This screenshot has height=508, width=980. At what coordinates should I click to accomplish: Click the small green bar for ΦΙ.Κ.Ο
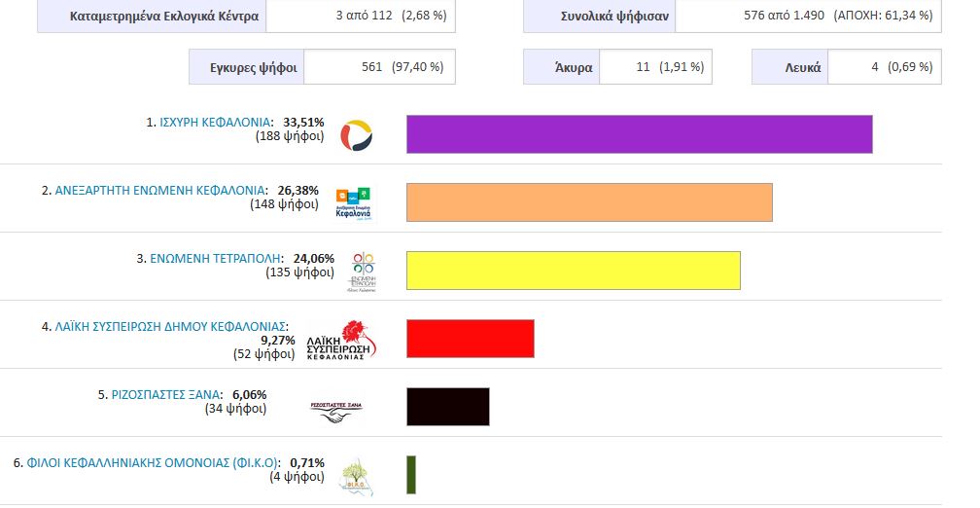tap(411, 475)
